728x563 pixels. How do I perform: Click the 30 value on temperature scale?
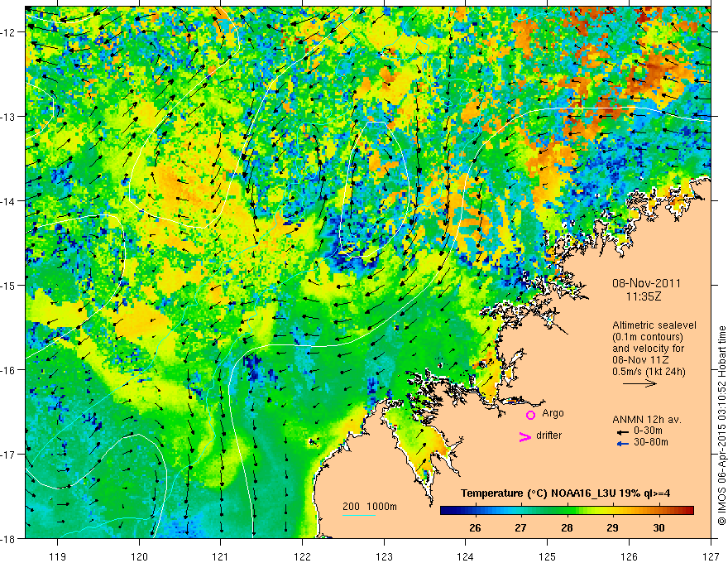(x=659, y=527)
